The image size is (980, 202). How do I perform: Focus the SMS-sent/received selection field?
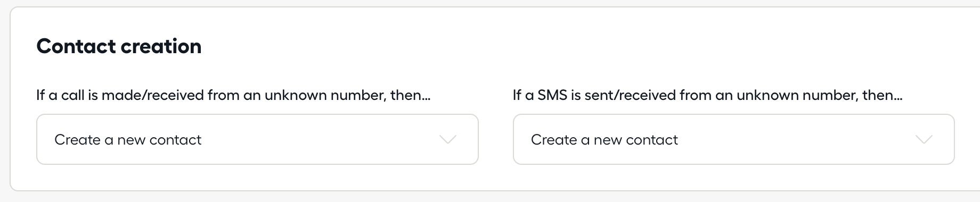click(x=733, y=139)
